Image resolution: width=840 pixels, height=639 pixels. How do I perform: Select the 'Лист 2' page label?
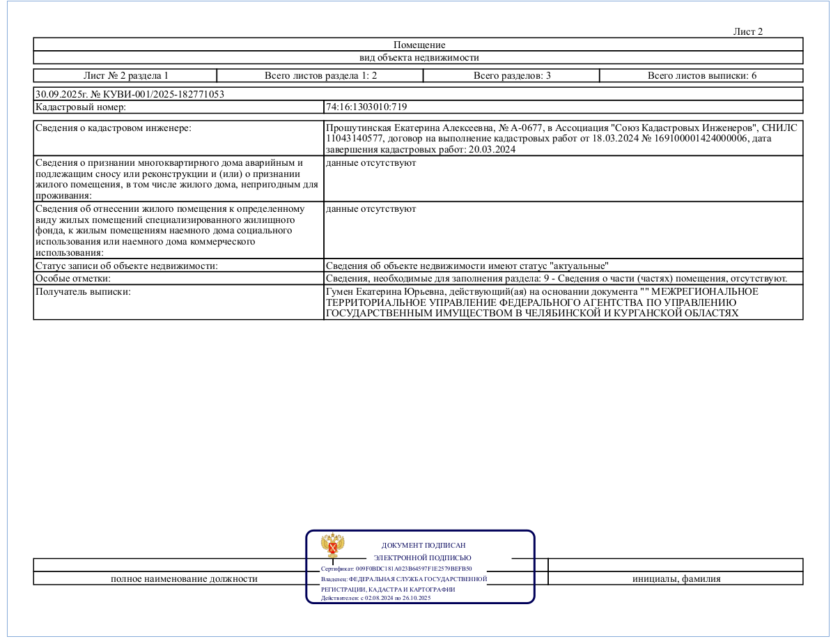coord(748,31)
